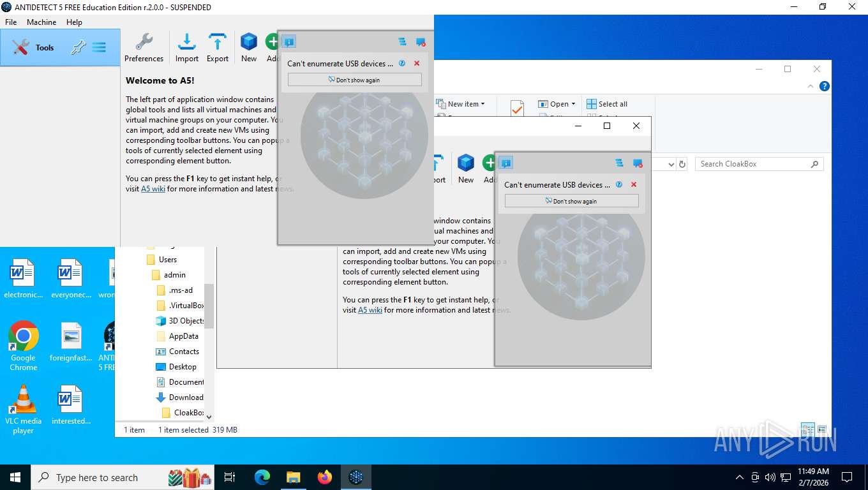Image resolution: width=868 pixels, height=490 pixels.
Task: Switch File Explorer to large icons view
Action: point(822,429)
